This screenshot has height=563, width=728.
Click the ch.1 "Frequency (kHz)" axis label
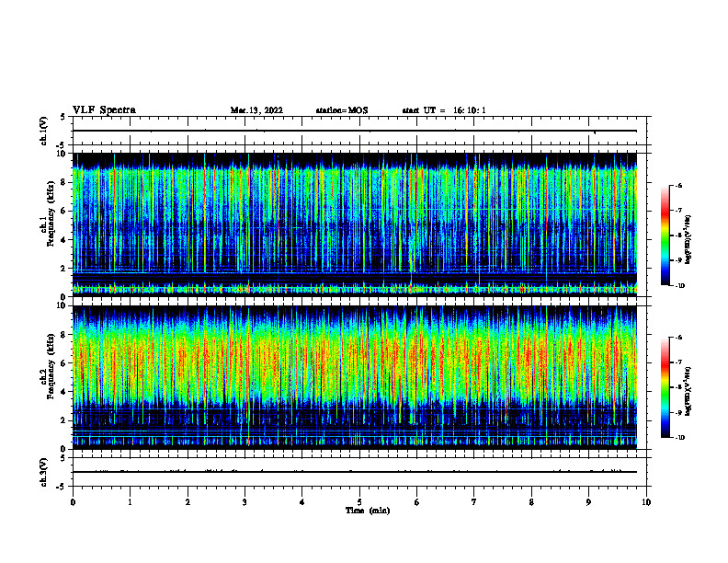tap(51, 213)
